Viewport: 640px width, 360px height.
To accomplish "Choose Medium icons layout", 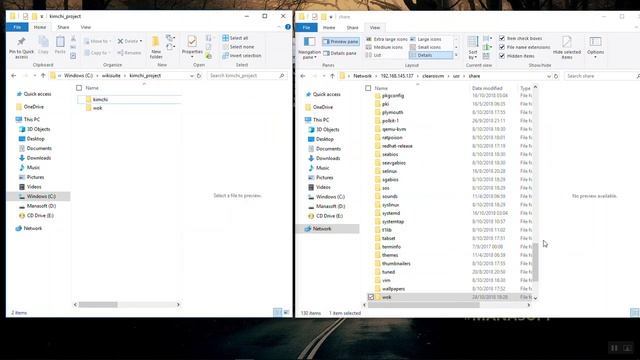I will point(384,47).
